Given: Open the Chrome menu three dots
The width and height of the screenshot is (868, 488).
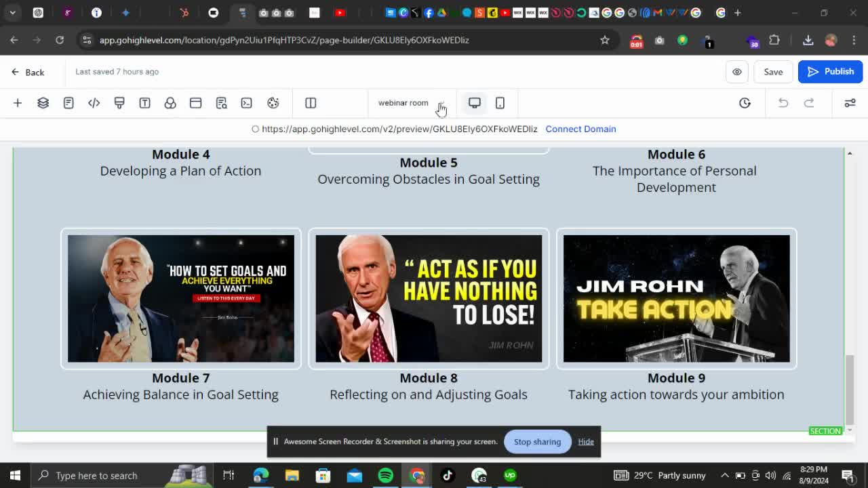Looking at the screenshot, I should [853, 40].
